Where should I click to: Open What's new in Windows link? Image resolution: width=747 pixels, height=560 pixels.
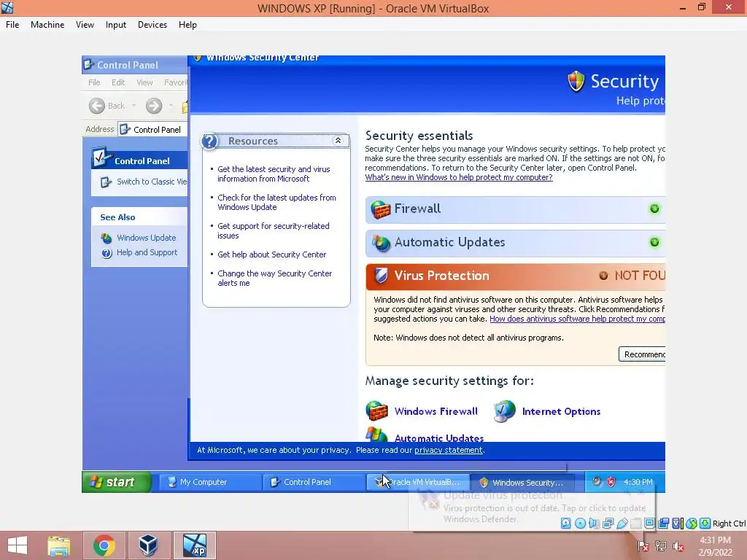(459, 177)
